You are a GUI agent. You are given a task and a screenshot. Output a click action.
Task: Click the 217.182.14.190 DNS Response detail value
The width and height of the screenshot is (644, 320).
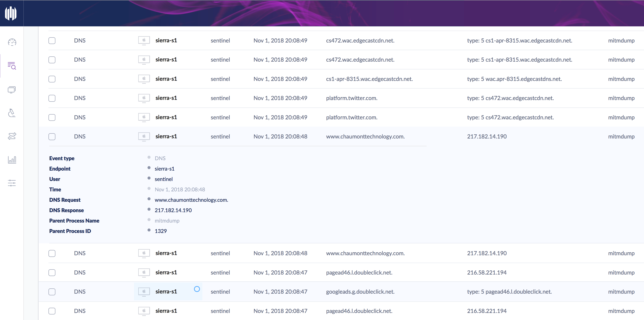(x=173, y=210)
